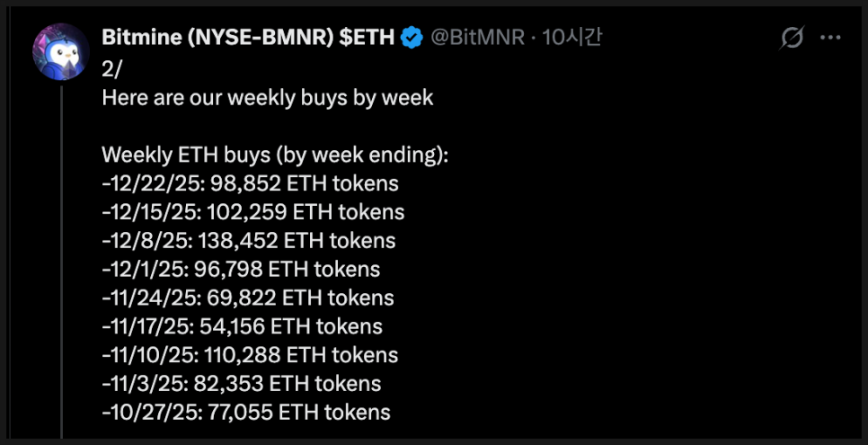This screenshot has width=868, height=445.
Task: Select the 11/10/25 line with 110,288 ETH
Action: 250,355
